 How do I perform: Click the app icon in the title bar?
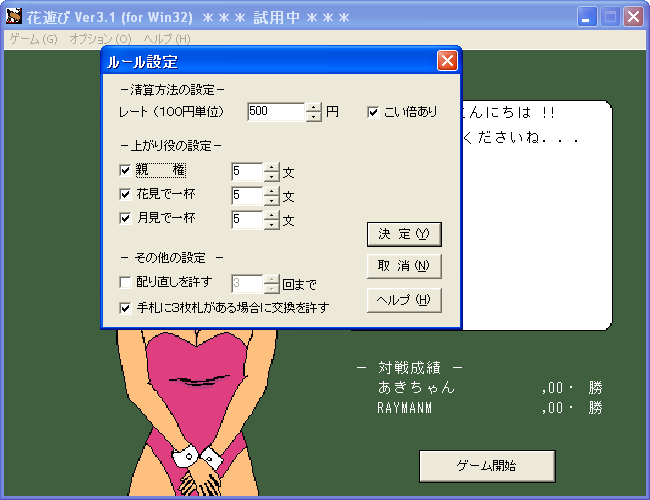tap(14, 16)
